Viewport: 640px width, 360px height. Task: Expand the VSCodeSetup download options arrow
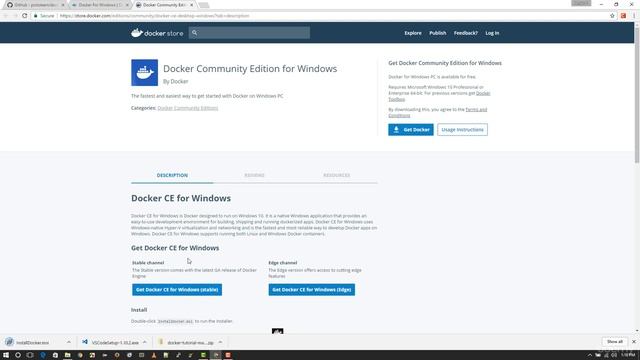point(144,342)
